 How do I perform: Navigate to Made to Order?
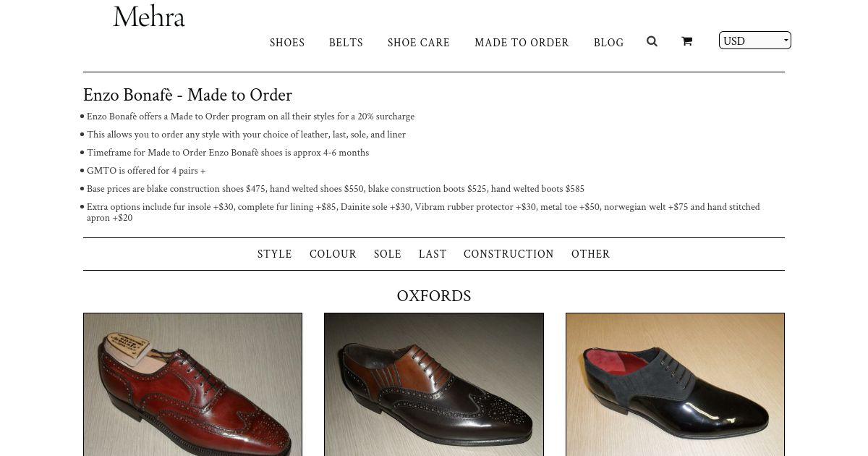click(522, 43)
